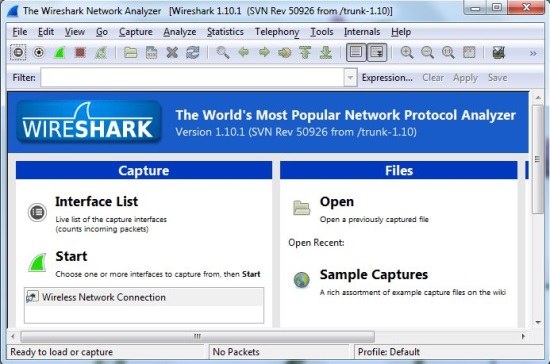This screenshot has height=364, width=550.
Task: Open the Capture menu
Action: point(135,32)
